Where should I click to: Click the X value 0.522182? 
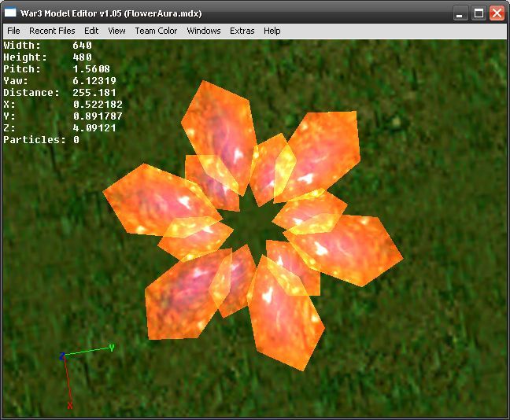tap(98, 105)
